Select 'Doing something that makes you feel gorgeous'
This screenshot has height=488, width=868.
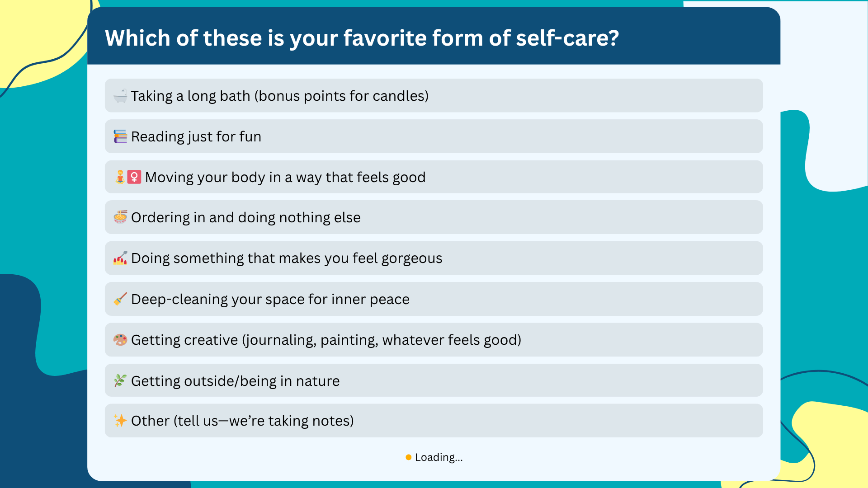(x=434, y=258)
